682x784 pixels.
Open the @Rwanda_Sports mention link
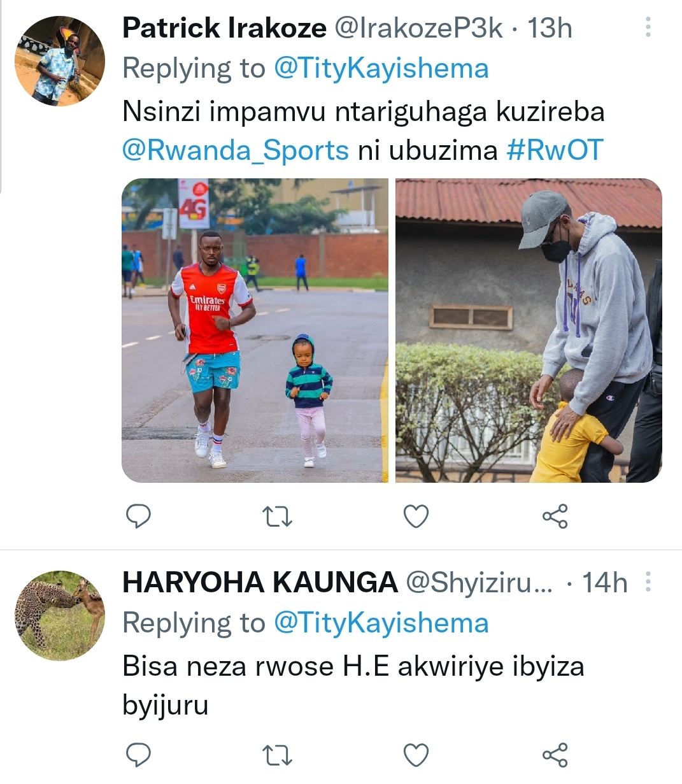click(236, 150)
